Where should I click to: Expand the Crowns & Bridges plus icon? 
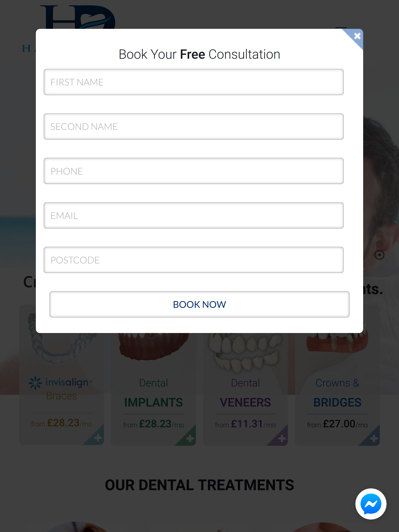pyautogui.click(x=374, y=438)
